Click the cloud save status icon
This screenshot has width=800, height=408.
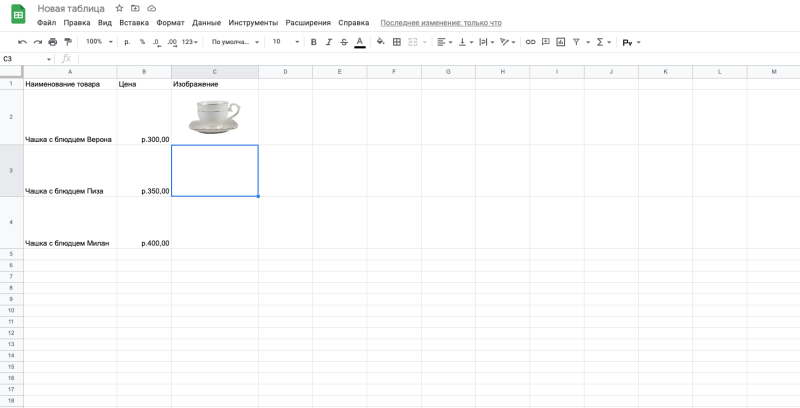[x=152, y=8]
